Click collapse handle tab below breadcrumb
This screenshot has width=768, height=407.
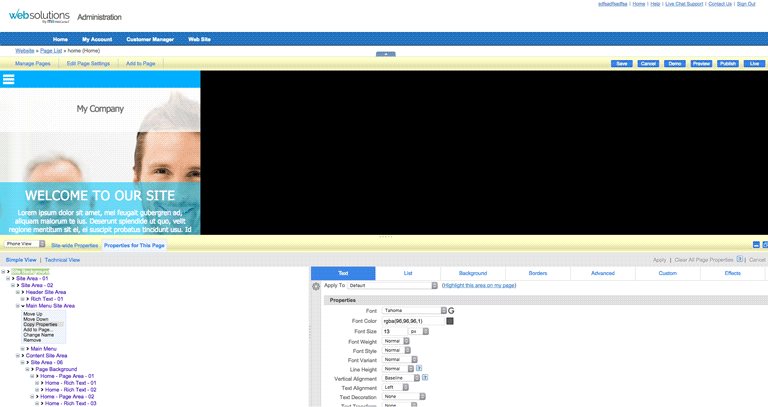[x=385, y=54]
